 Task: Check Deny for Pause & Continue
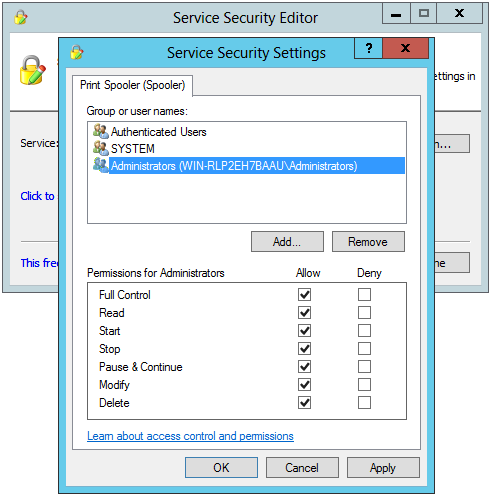click(x=364, y=367)
